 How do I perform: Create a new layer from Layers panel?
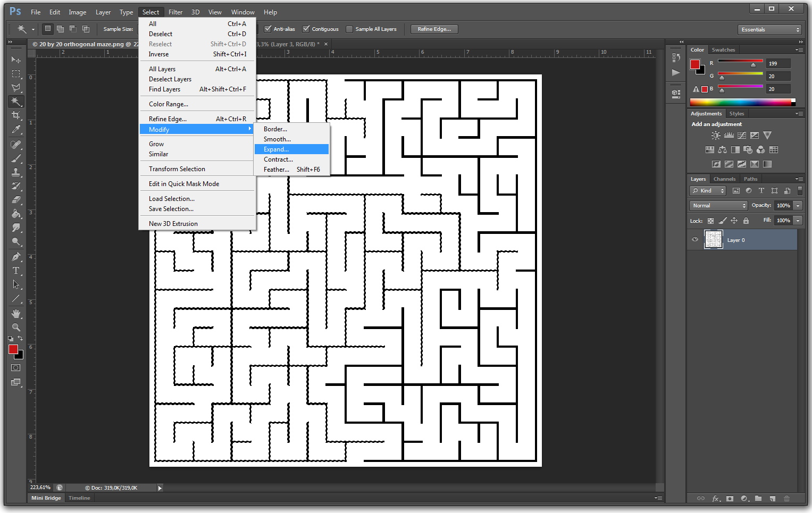(x=772, y=499)
